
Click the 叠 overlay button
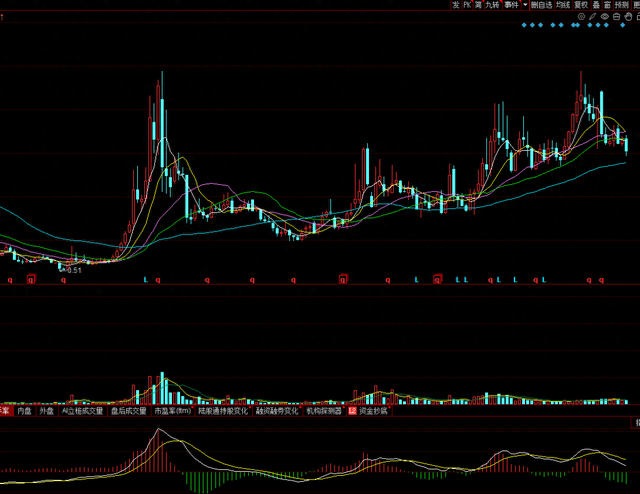(x=596, y=5)
